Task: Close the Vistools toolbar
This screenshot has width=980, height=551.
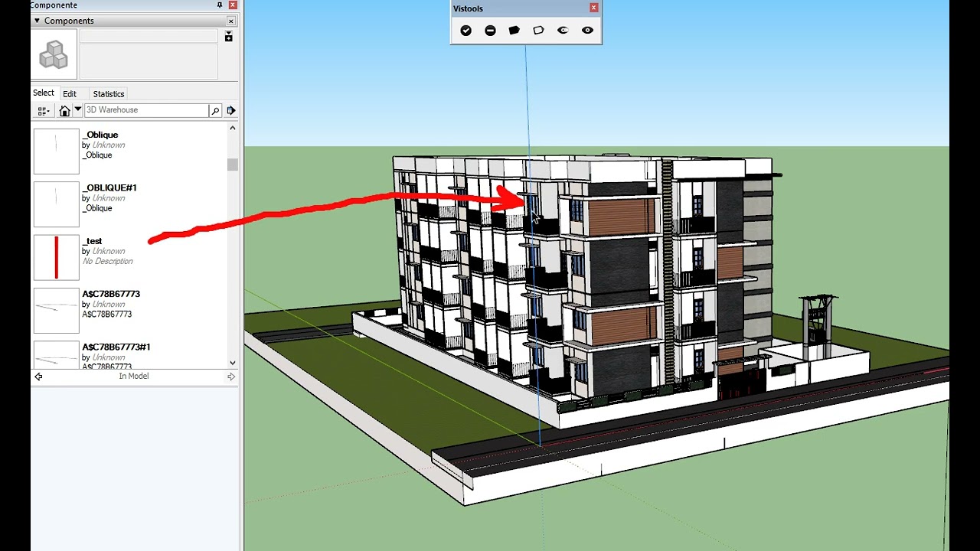Action: point(593,8)
